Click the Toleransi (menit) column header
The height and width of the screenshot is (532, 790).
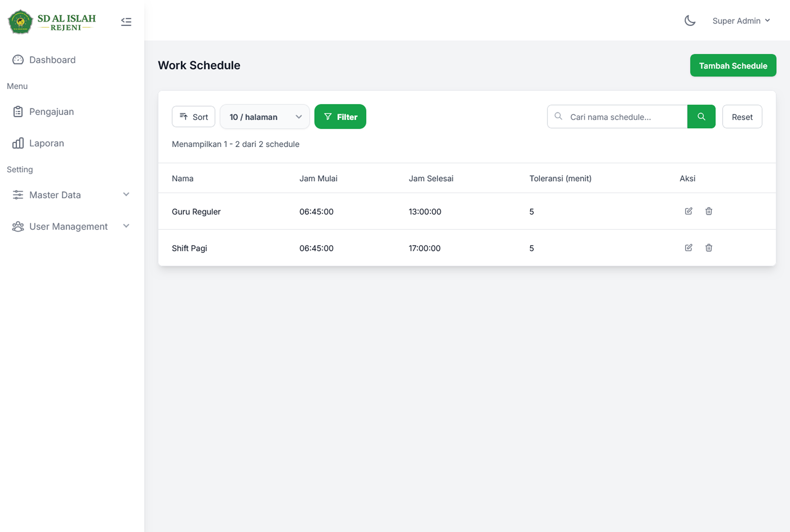pyautogui.click(x=561, y=179)
